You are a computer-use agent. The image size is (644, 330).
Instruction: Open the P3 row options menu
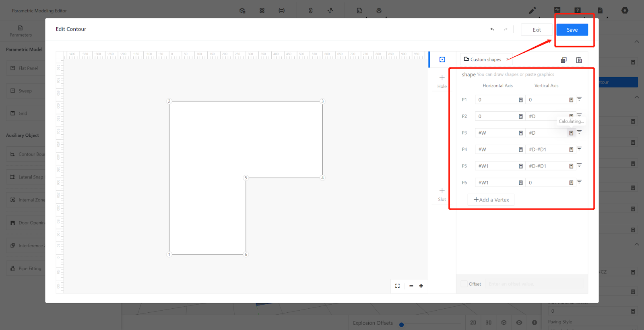tap(579, 132)
